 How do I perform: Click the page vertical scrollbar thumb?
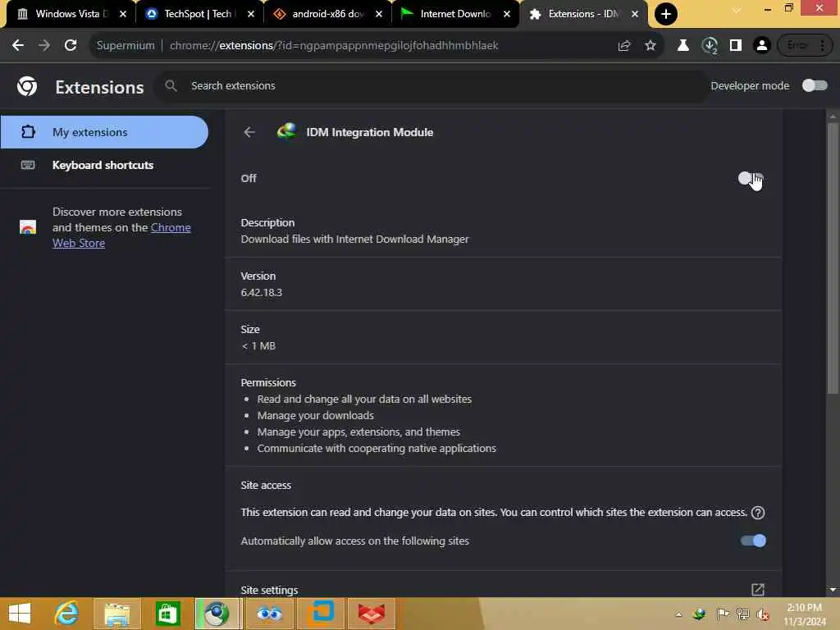[x=833, y=260]
